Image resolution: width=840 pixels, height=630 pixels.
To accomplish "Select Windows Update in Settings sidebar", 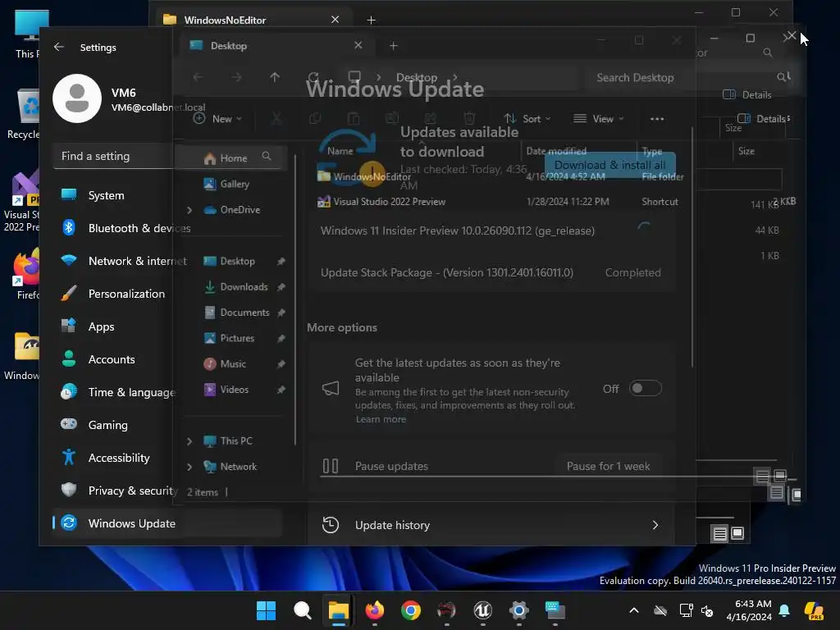I will pos(167,523).
